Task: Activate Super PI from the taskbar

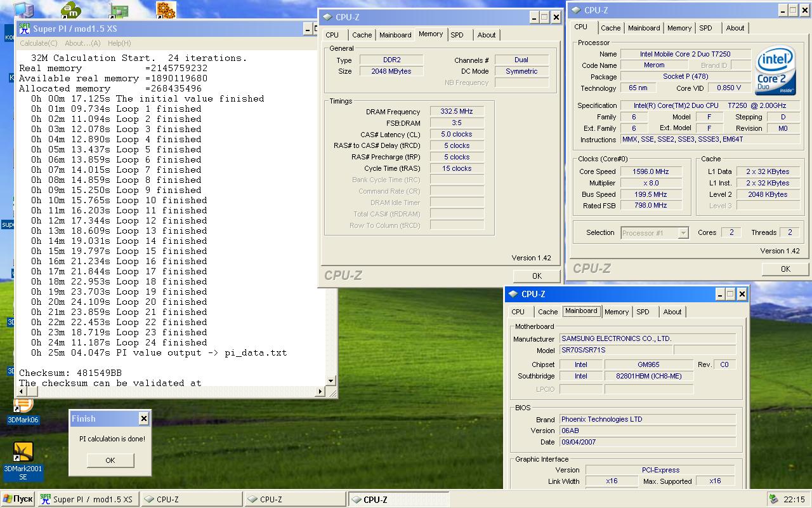Action: (x=88, y=499)
